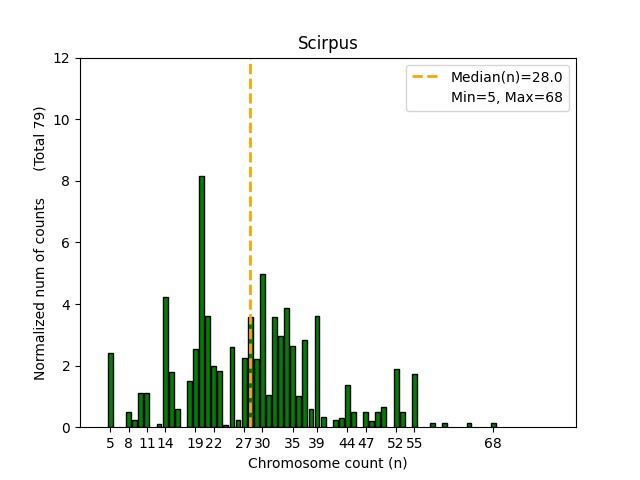Click the x-axis tick label "39"
This screenshot has width=640, height=480.
pos(317,443)
